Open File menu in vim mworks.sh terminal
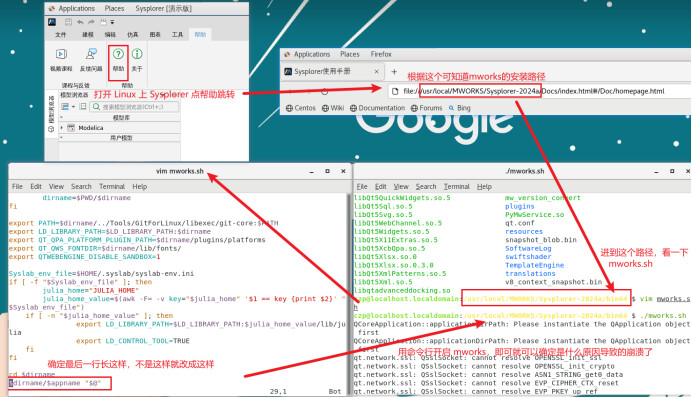The height and width of the screenshot is (398, 692). pos(17,187)
